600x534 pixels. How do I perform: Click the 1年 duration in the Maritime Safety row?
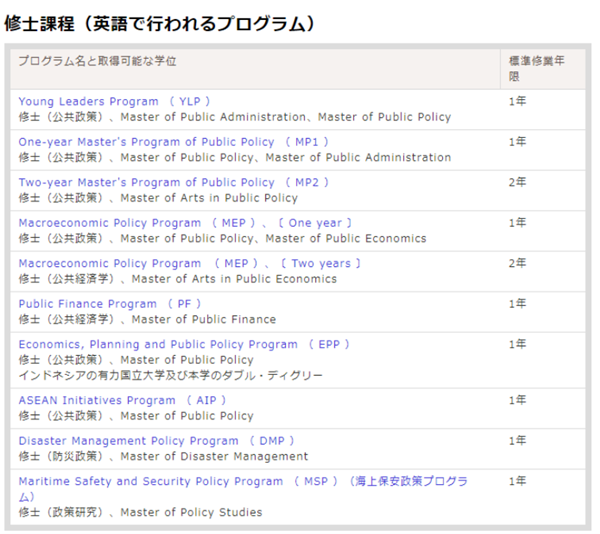tap(517, 482)
